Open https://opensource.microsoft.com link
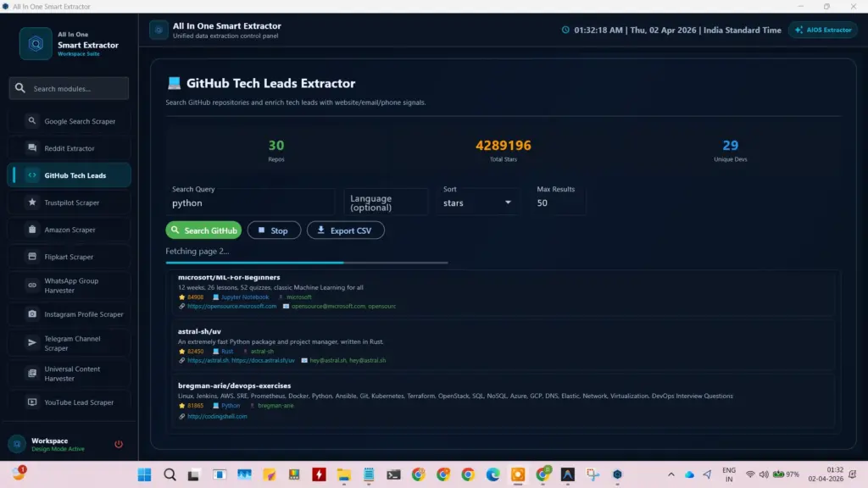 [x=232, y=306]
